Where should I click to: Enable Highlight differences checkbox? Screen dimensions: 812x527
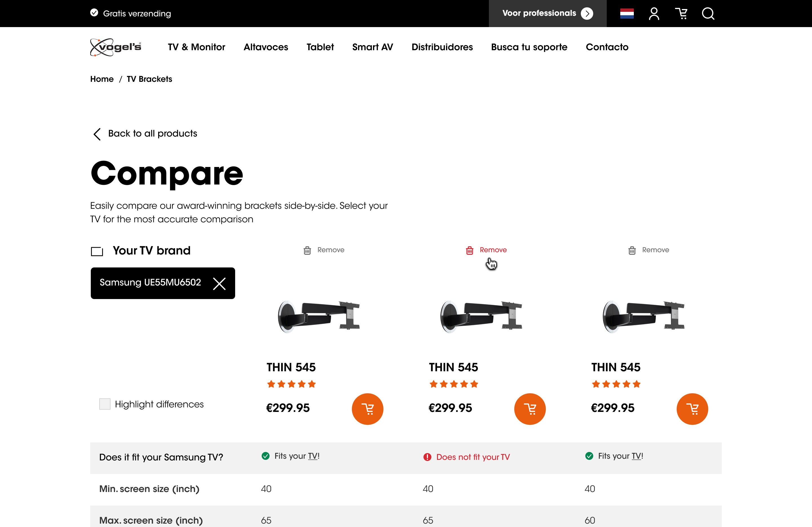coord(105,404)
